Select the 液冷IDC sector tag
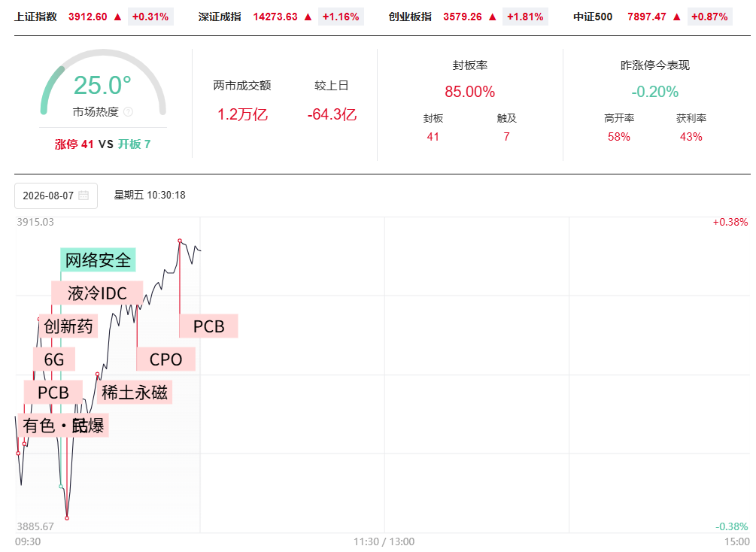This screenshot has width=756, height=552. point(97,293)
